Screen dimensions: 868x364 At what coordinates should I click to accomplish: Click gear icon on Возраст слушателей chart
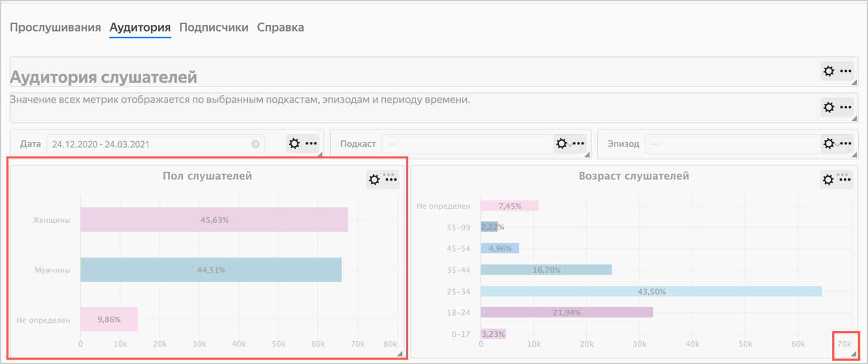(x=829, y=180)
